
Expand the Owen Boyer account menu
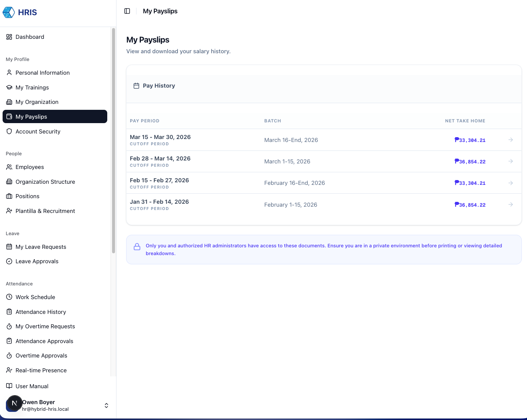(106, 406)
